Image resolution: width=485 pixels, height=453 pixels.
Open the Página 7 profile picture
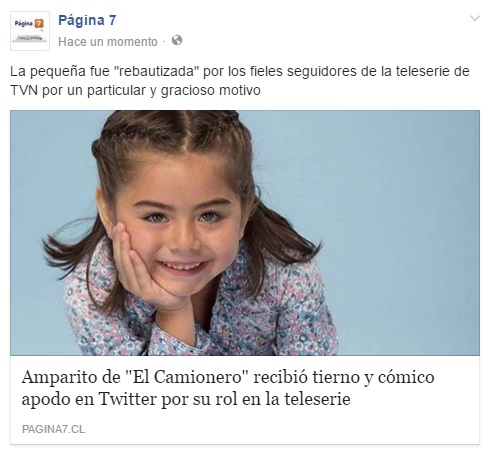30,31
